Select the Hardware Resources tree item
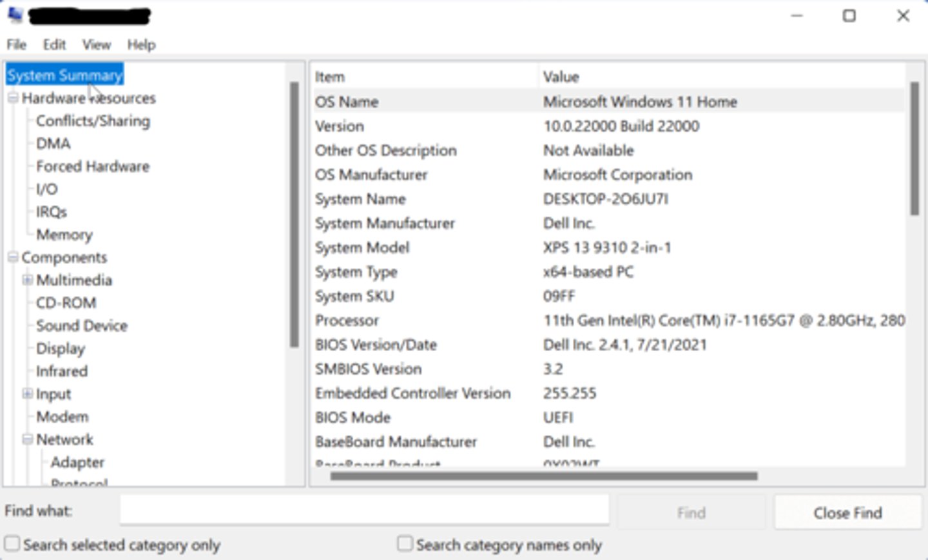 coord(89,98)
